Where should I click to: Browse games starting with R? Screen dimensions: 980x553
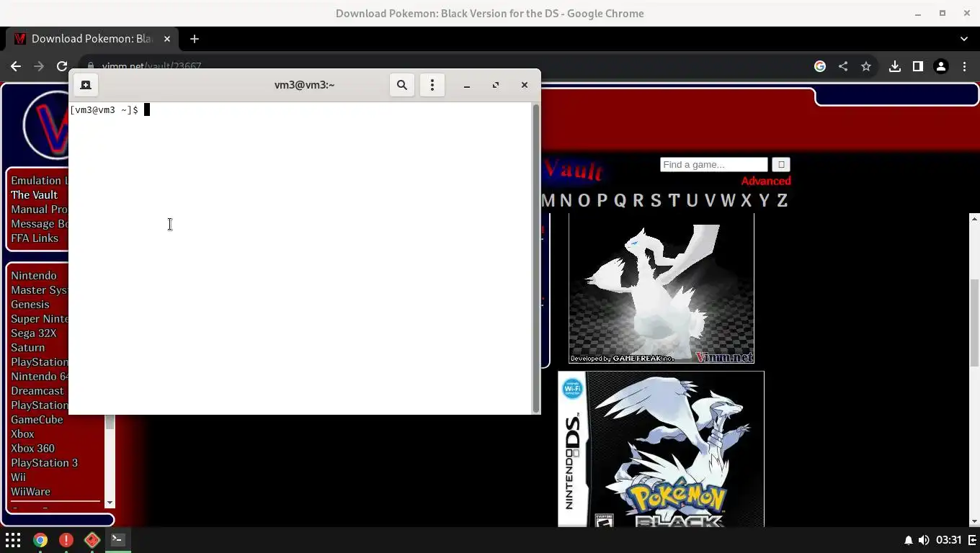click(x=638, y=201)
